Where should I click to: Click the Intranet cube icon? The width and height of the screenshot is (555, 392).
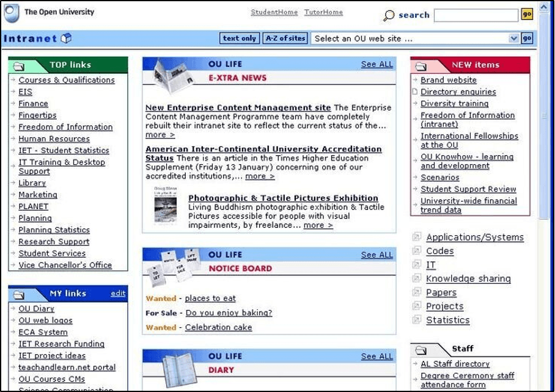66,38
